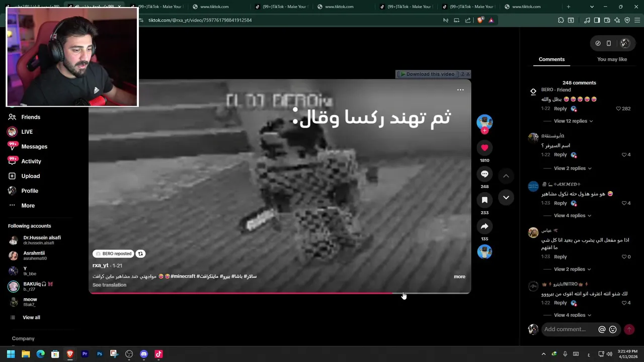Open Messages in the sidebar
Screen dimensions: 644x362
tap(34, 146)
